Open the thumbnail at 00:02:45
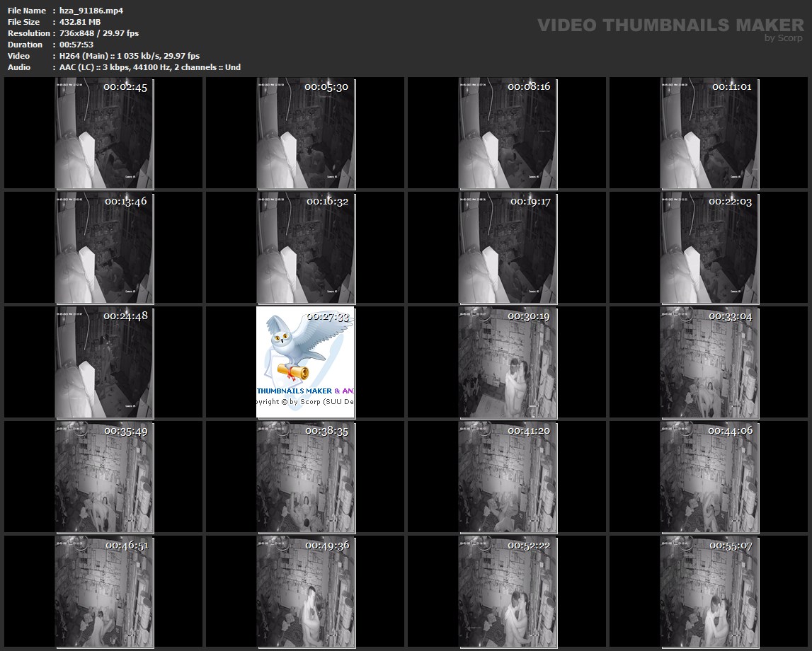812x651 pixels. point(103,133)
